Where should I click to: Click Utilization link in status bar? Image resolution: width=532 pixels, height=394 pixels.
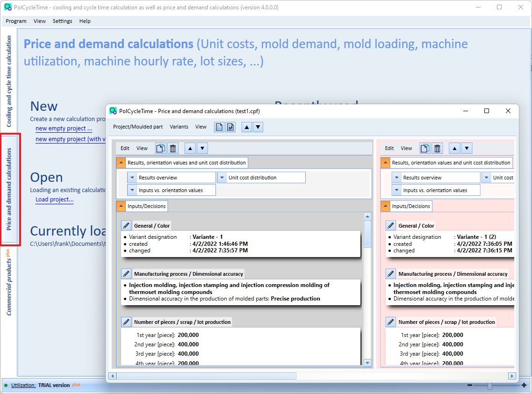[x=23, y=385]
